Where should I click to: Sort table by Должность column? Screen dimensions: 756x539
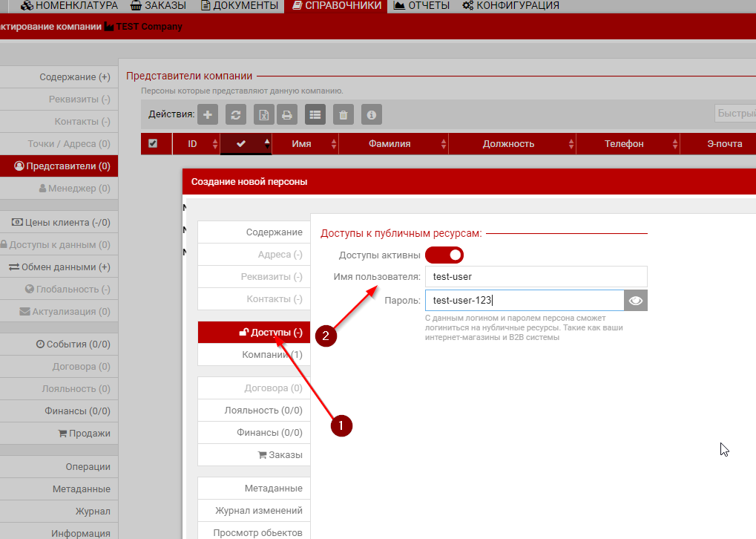point(508,143)
